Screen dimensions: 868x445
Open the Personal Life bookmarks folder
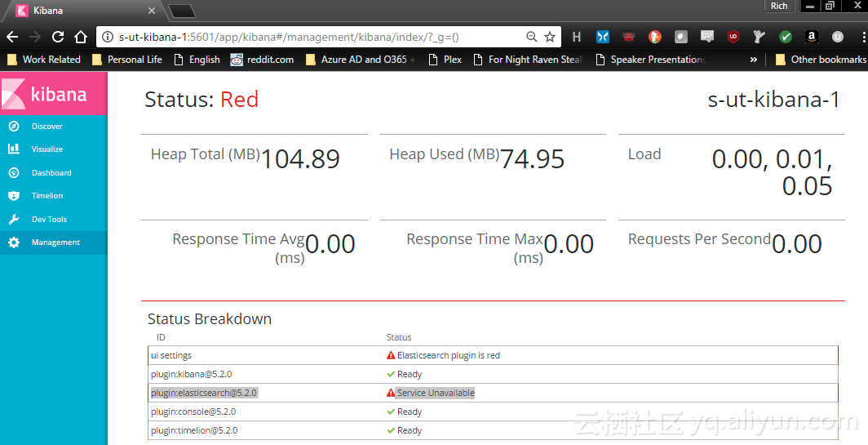127,60
